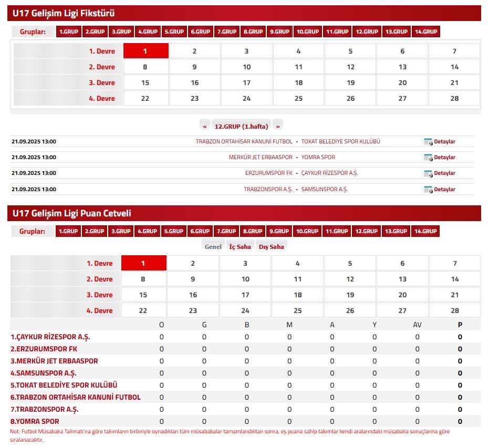Go to previous week using « arrow
The width and height of the screenshot is (489, 448).
tap(205, 126)
